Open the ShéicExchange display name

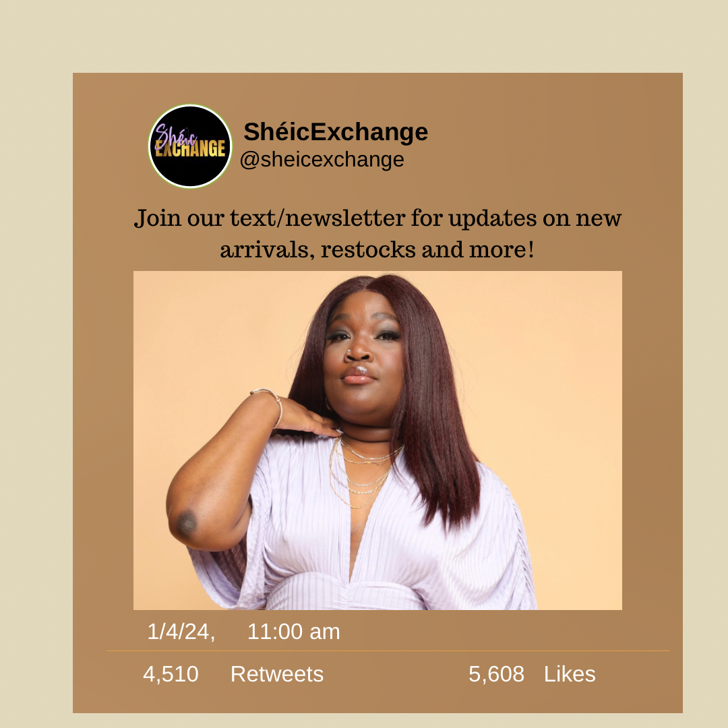pyautogui.click(x=336, y=132)
